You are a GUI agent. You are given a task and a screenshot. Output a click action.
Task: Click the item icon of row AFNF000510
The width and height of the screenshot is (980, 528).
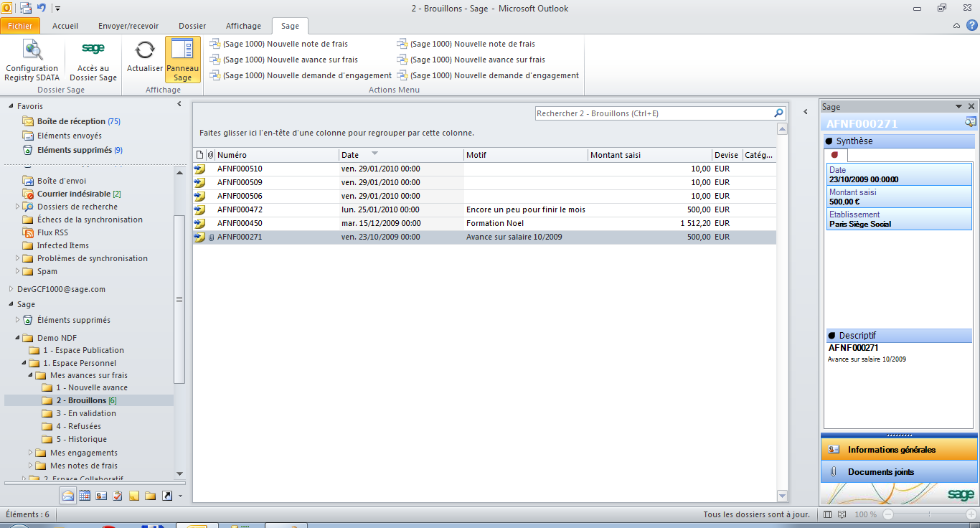199,169
